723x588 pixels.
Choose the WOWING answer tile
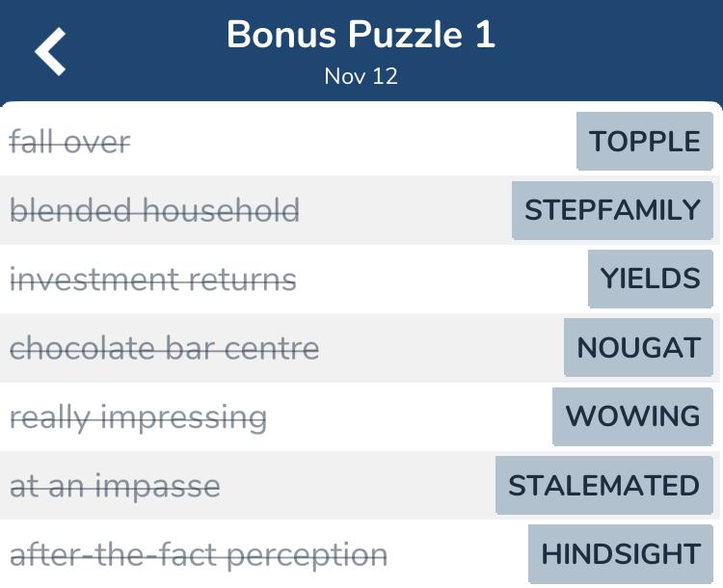coord(632,416)
